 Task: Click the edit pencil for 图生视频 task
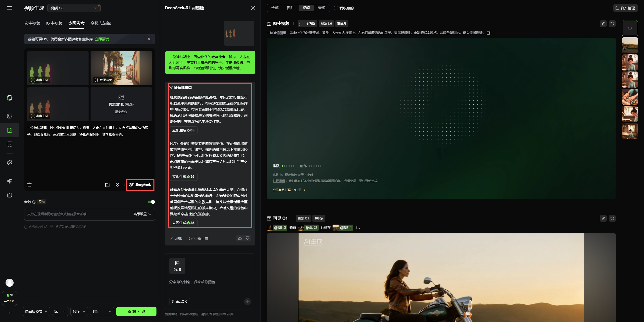(603, 24)
